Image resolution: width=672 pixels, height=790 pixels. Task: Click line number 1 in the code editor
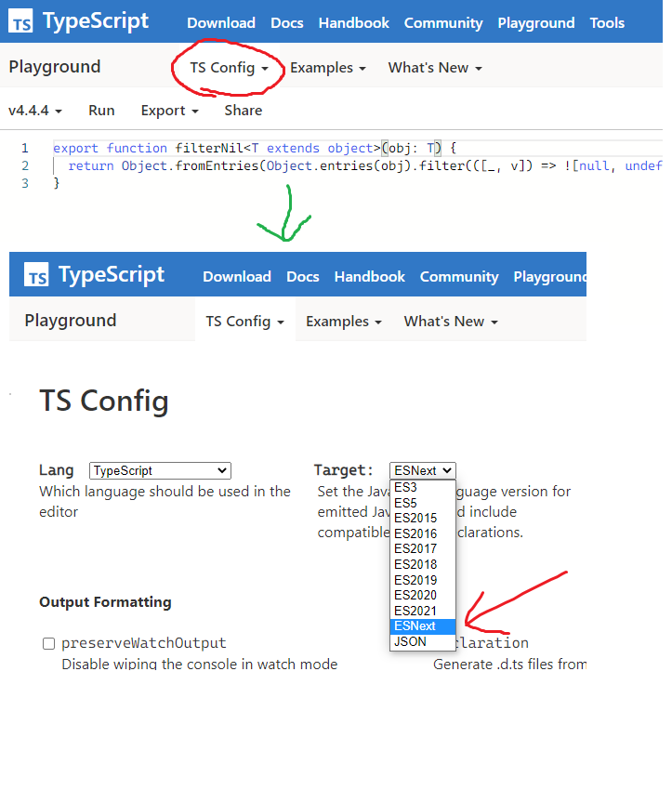(x=25, y=148)
